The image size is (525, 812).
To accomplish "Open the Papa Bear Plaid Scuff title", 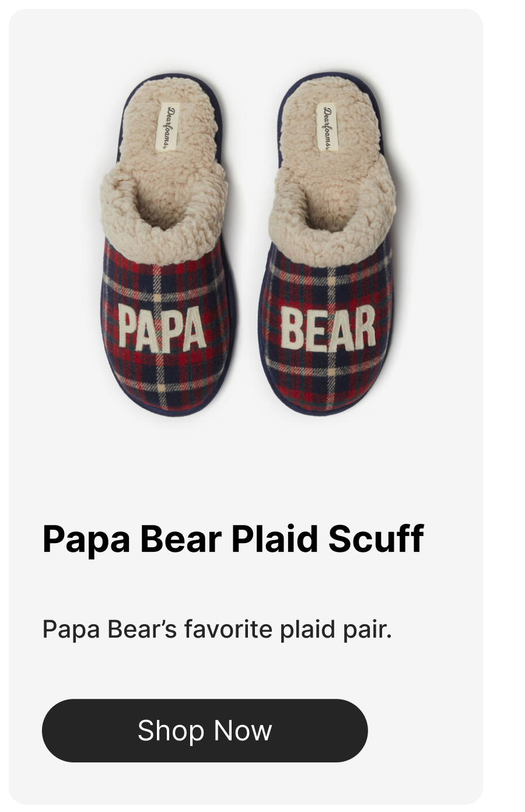I will (233, 539).
